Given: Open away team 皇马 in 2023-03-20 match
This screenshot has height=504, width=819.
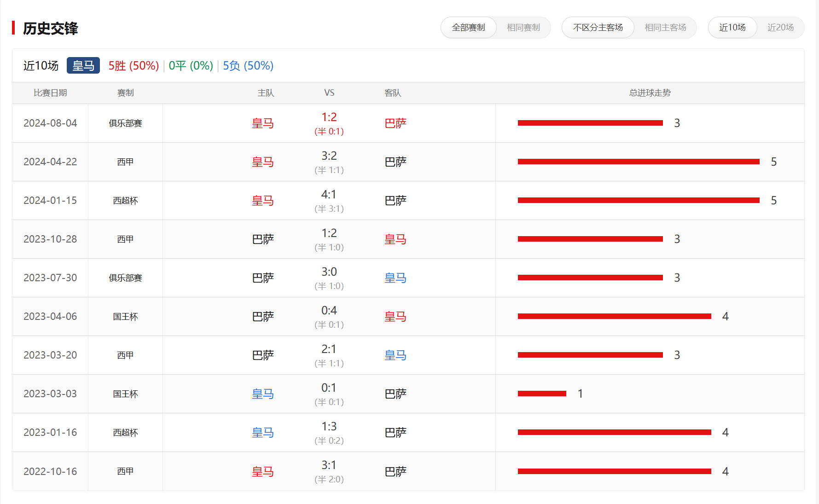Looking at the screenshot, I should tap(395, 355).
